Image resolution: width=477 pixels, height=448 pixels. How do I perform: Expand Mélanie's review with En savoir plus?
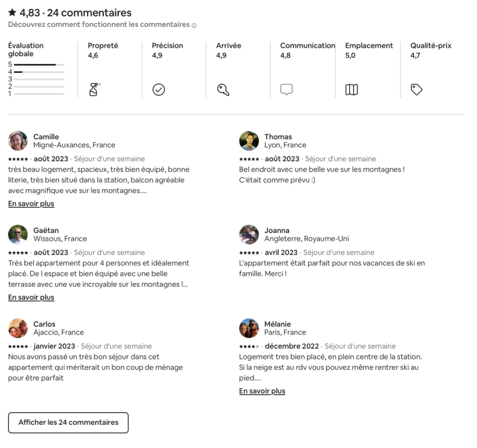coord(262,391)
